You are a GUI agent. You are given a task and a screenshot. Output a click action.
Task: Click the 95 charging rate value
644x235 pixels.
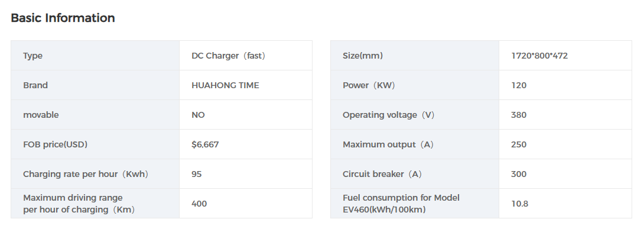(x=196, y=174)
